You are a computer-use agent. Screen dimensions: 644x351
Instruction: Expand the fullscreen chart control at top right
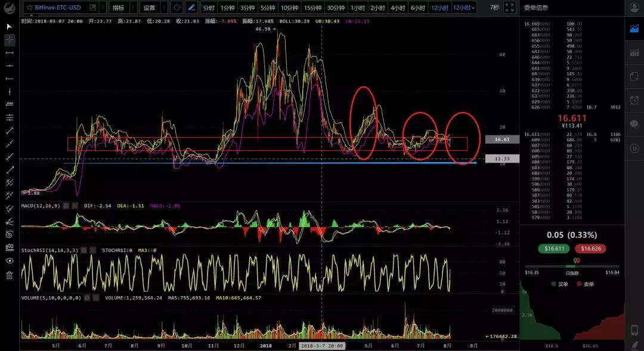point(510,8)
